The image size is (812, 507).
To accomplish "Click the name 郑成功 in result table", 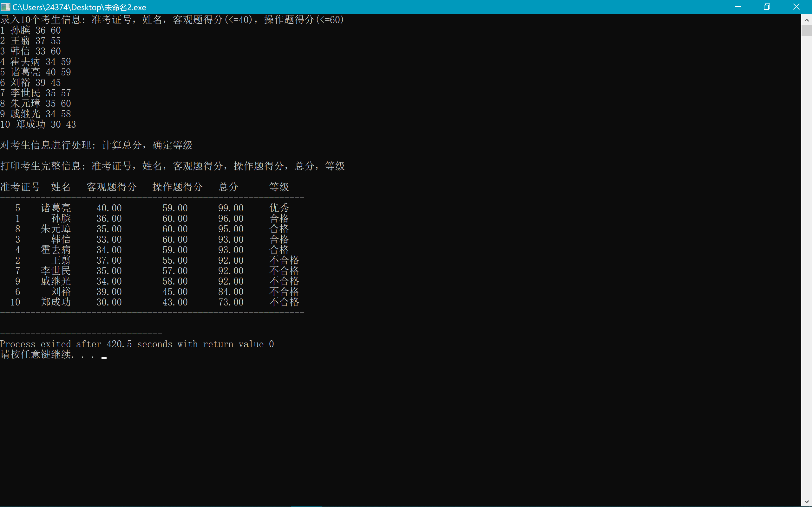I will (56, 302).
